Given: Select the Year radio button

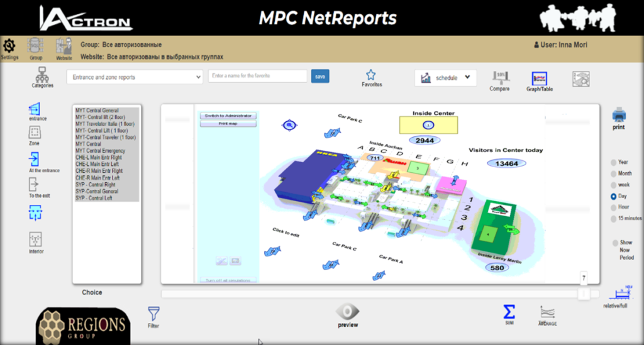Looking at the screenshot, I should click(614, 163).
